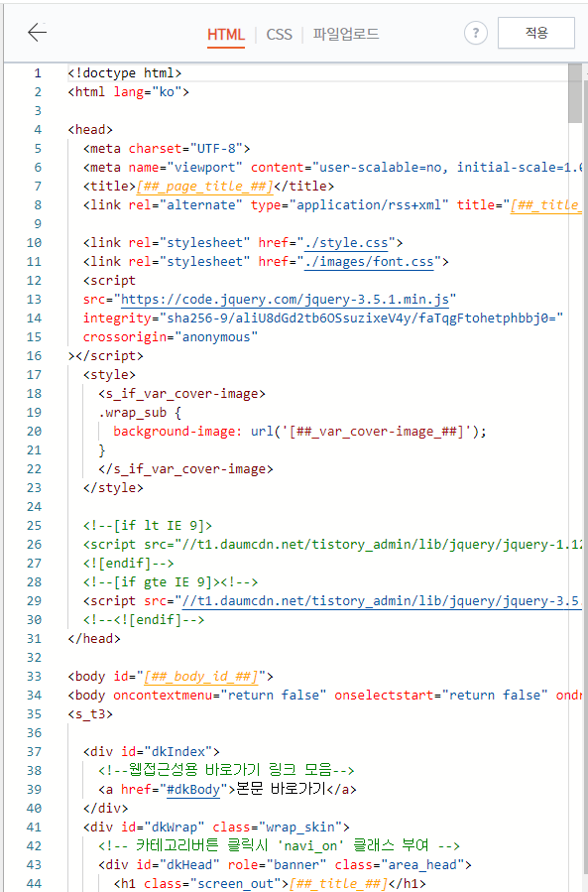
Task: Follow the daumcdn jquery link on line 29
Action: [x=381, y=601]
